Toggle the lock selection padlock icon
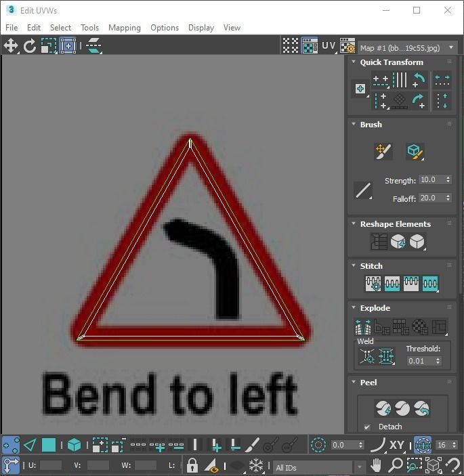This screenshot has height=476, width=464. [192, 464]
